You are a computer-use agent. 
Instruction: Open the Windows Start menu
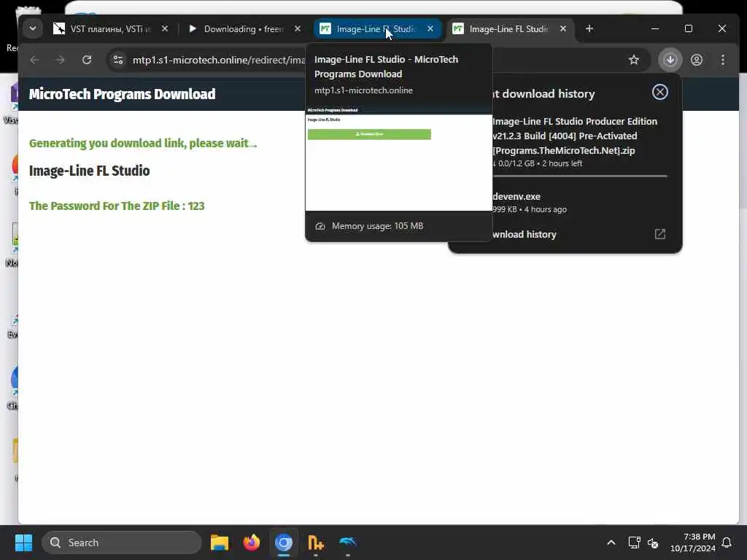point(23,542)
